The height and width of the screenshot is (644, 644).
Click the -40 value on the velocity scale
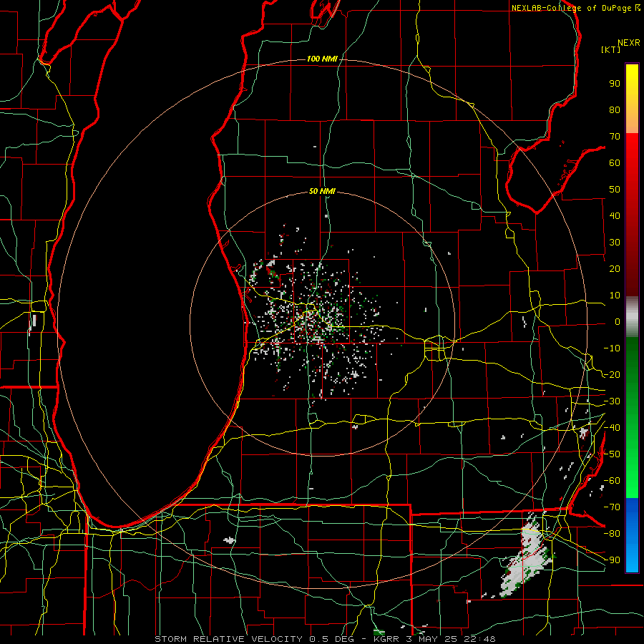[x=612, y=428]
